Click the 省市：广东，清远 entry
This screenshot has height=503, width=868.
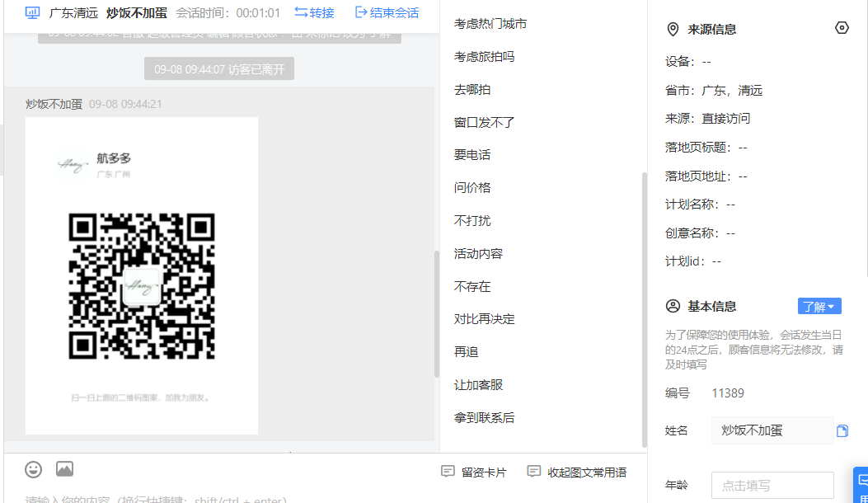(x=714, y=91)
